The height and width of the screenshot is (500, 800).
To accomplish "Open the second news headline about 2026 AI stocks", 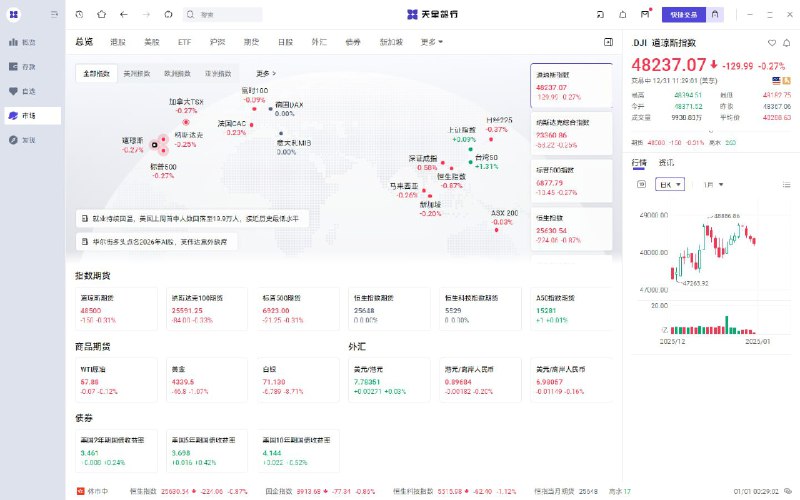I will click(x=157, y=241).
